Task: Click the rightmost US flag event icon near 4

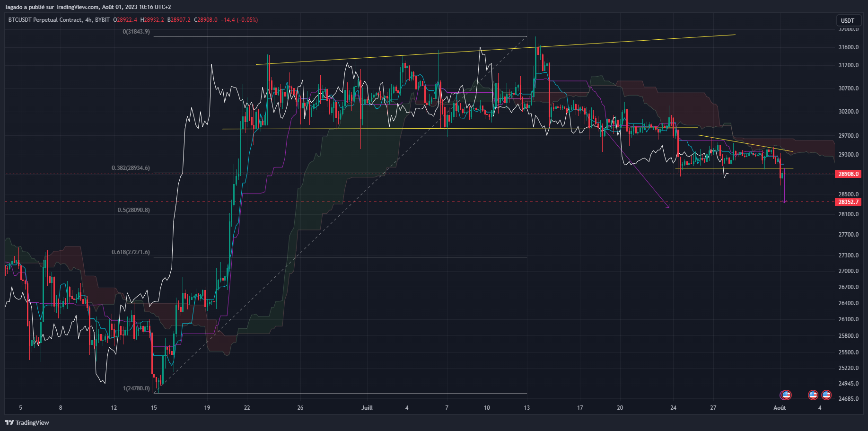Action: pyautogui.click(x=827, y=396)
